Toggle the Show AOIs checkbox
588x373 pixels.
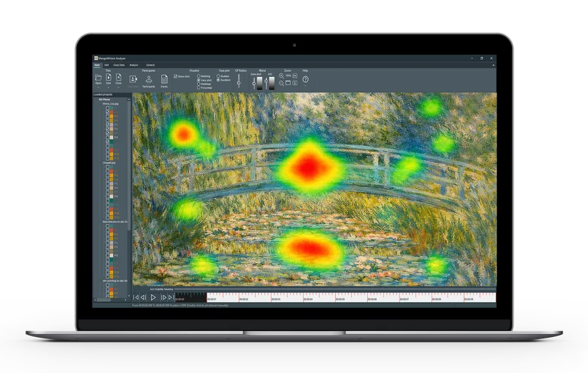(176, 76)
